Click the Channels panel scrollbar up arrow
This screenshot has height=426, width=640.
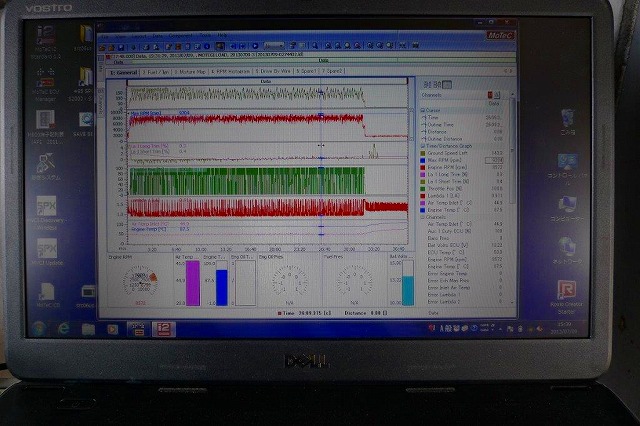point(513,95)
